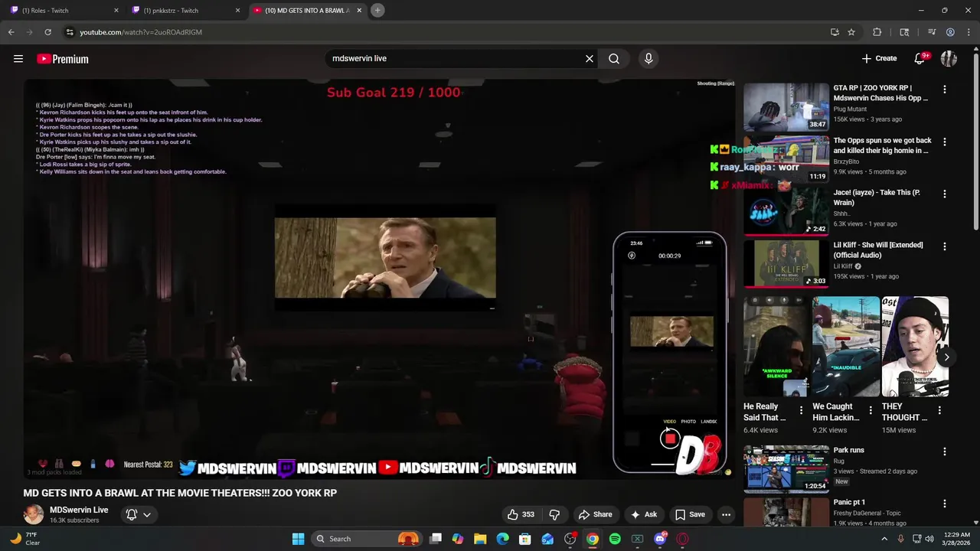Click the browser address bar URL
Viewport: 980px width, 551px height.
(x=141, y=32)
